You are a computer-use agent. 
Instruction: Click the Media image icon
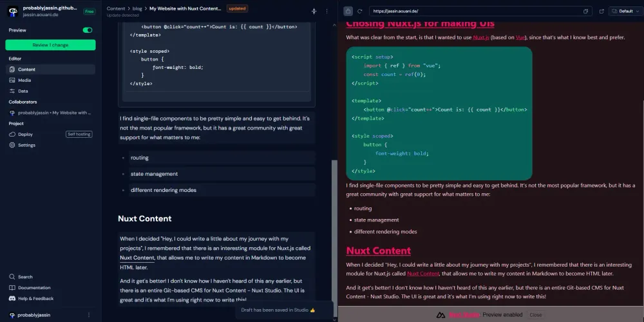[12, 80]
